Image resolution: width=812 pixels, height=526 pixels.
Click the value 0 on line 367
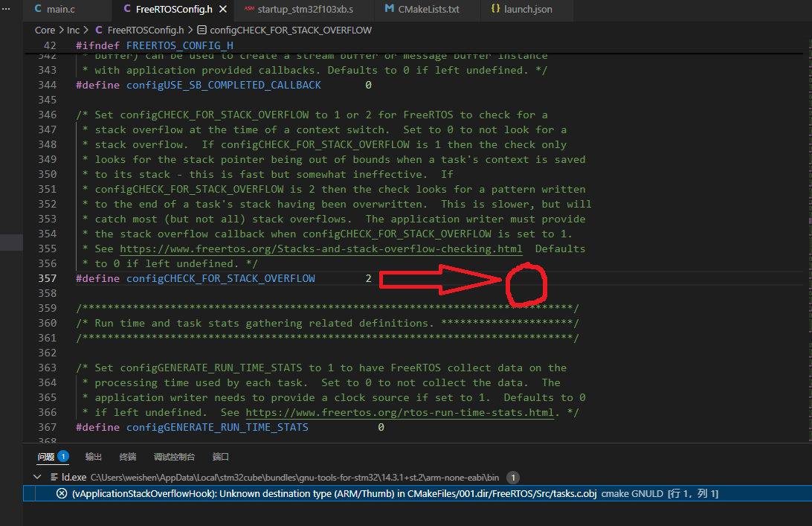tap(381, 427)
